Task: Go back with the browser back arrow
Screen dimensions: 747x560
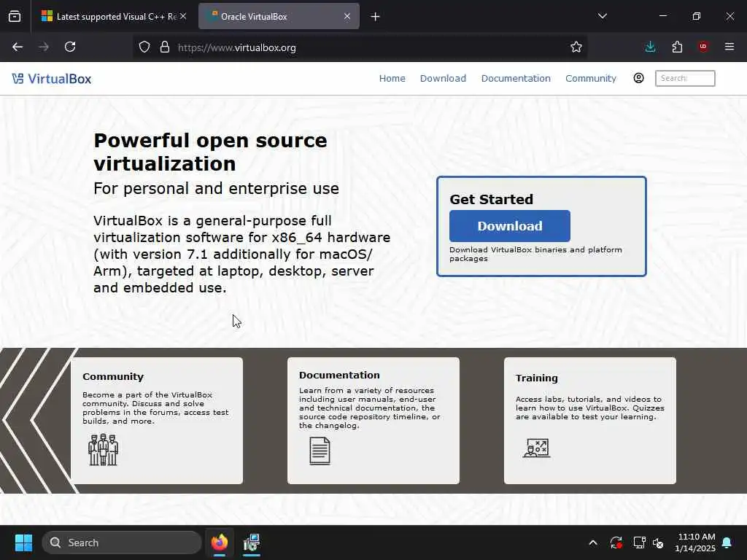Action: (18, 47)
